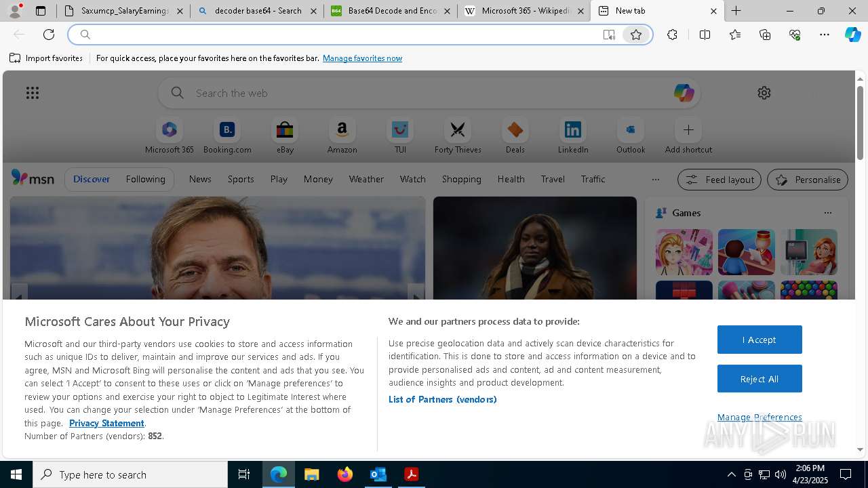Screen dimensions: 868x488
Task: Open the Shopping category
Action: pos(461,179)
